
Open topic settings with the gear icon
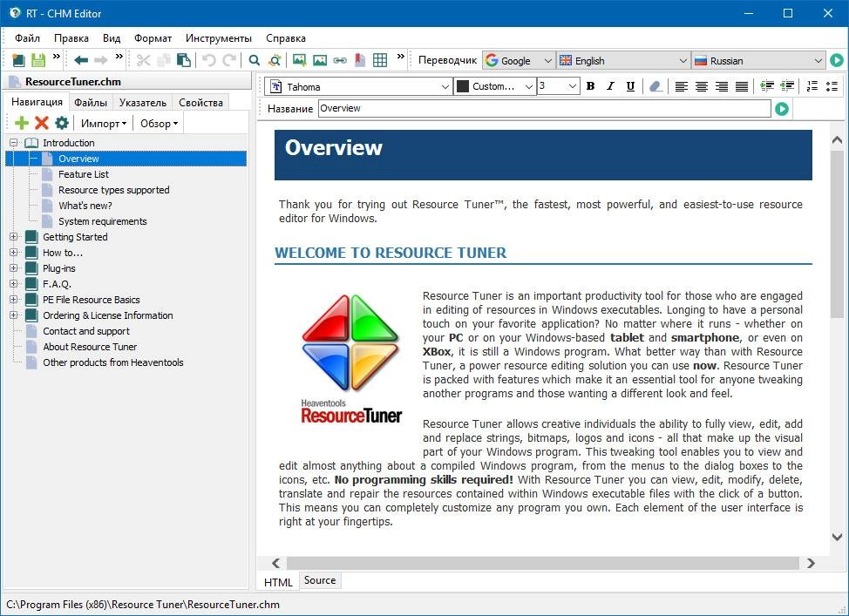pos(62,123)
